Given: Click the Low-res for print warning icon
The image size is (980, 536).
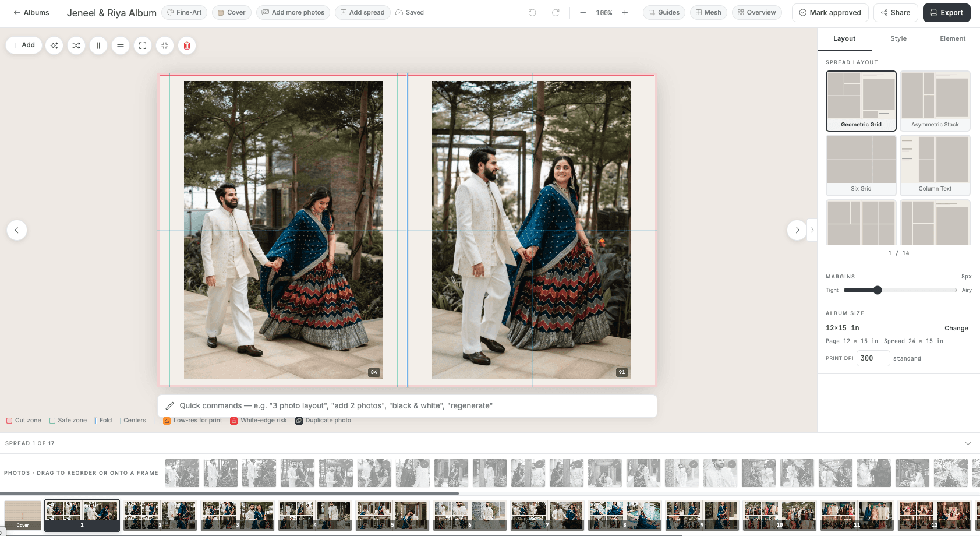Looking at the screenshot, I should coord(167,421).
